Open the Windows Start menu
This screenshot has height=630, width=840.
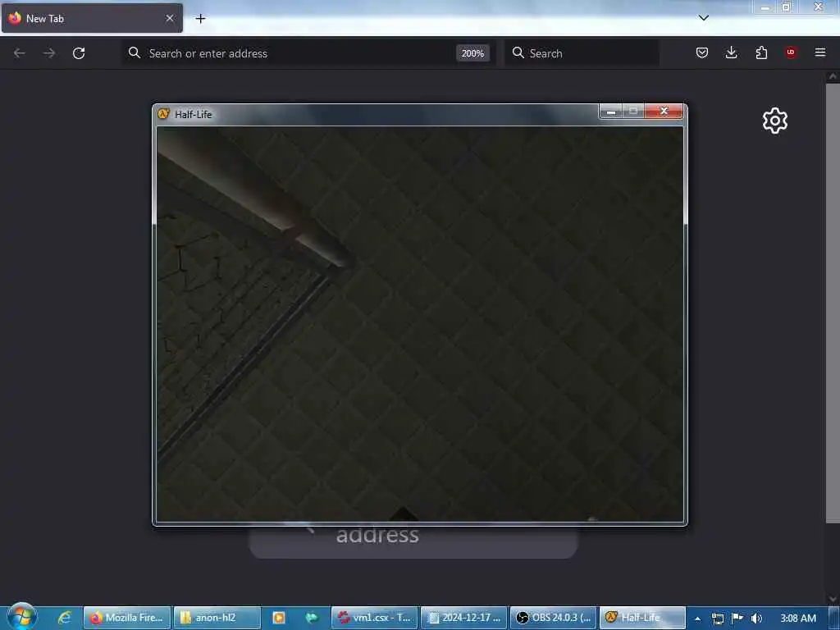(21, 616)
